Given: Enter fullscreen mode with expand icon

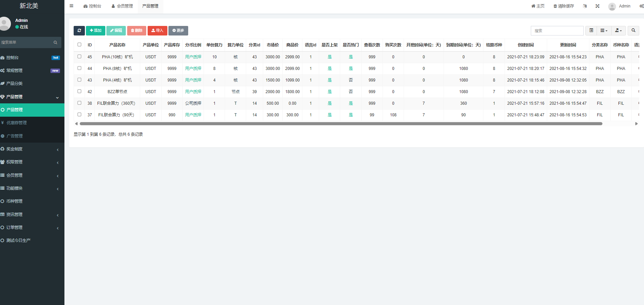Looking at the screenshot, I should [x=597, y=6].
